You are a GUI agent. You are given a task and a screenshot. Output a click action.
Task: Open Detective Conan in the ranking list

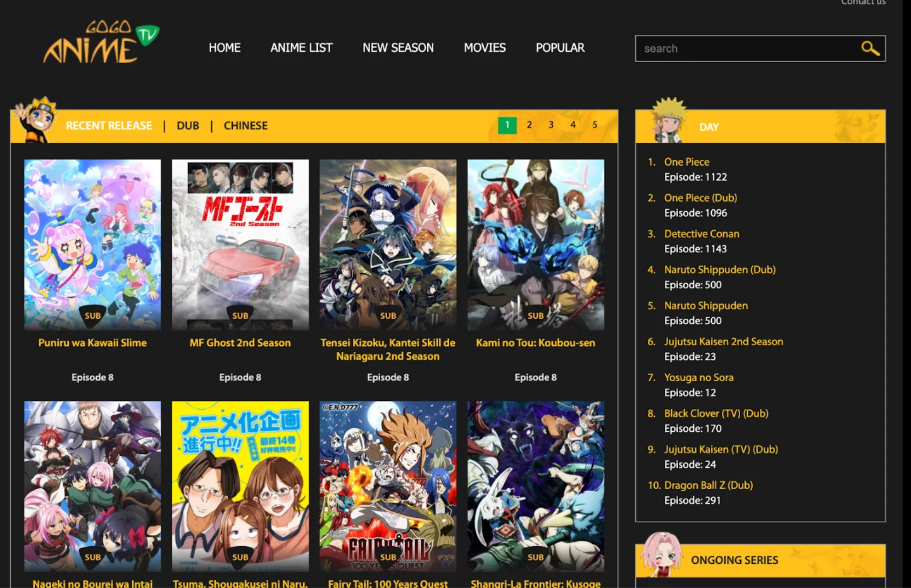(x=702, y=234)
